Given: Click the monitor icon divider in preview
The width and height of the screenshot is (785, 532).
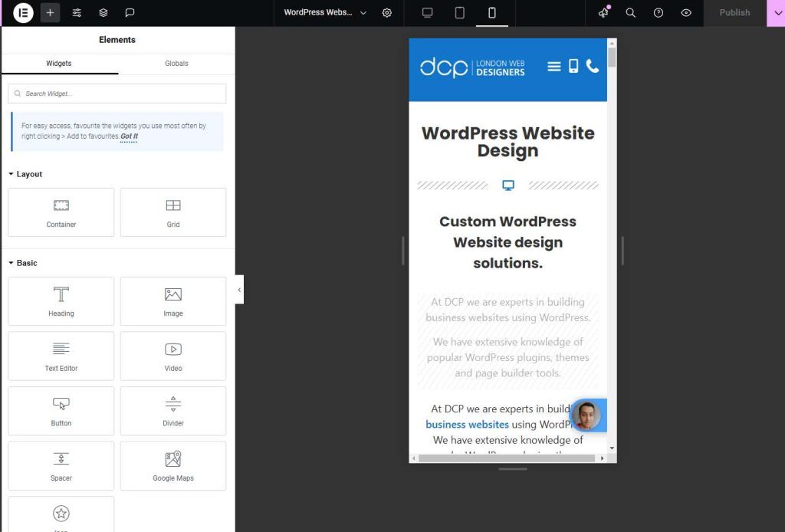Looking at the screenshot, I should [x=508, y=186].
